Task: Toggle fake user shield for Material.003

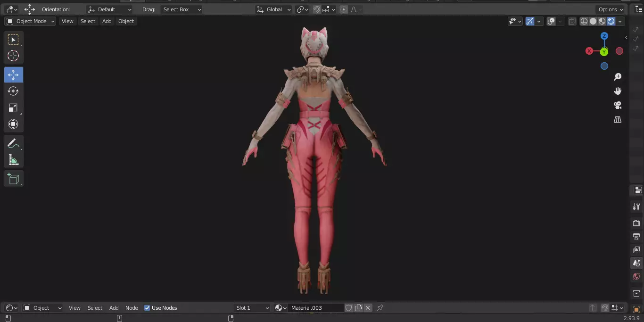Action: point(349,308)
